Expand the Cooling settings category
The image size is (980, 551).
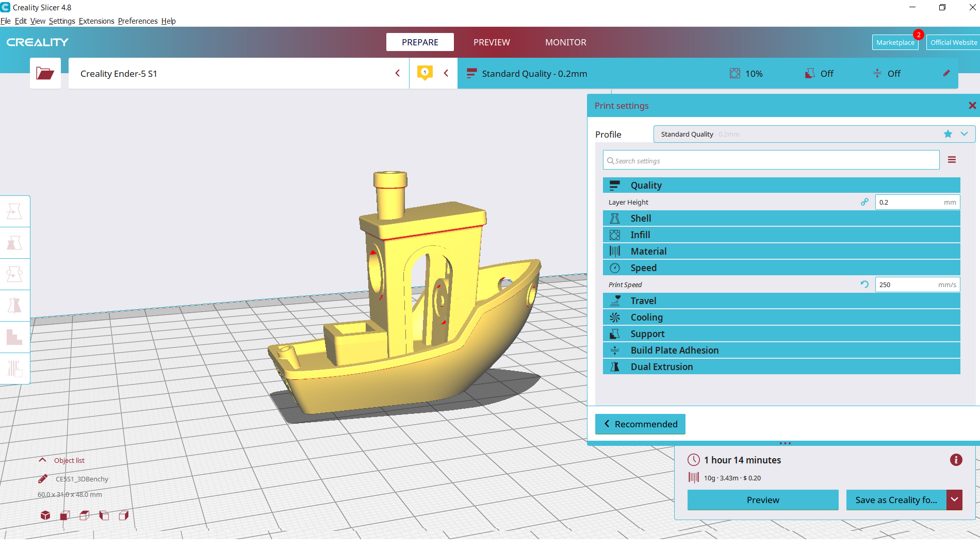781,317
